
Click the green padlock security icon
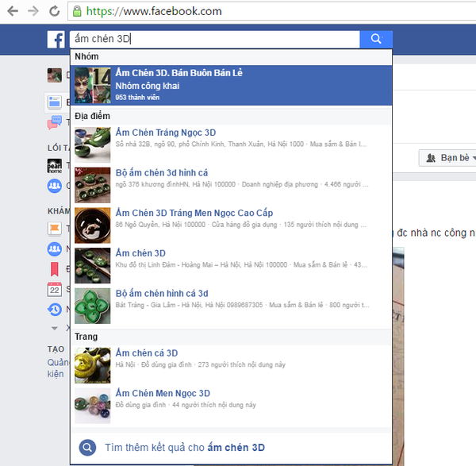pyautogui.click(x=77, y=11)
